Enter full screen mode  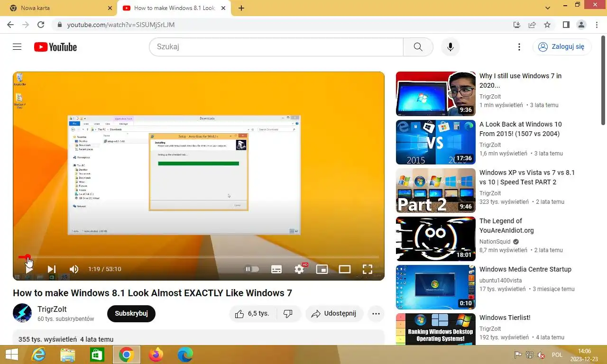368,269
